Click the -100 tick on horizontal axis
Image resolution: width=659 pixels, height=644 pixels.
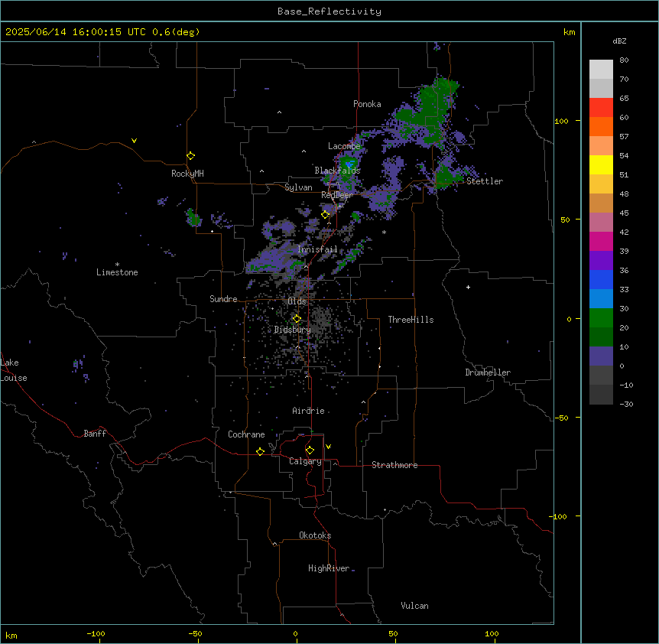pyautogui.click(x=96, y=633)
